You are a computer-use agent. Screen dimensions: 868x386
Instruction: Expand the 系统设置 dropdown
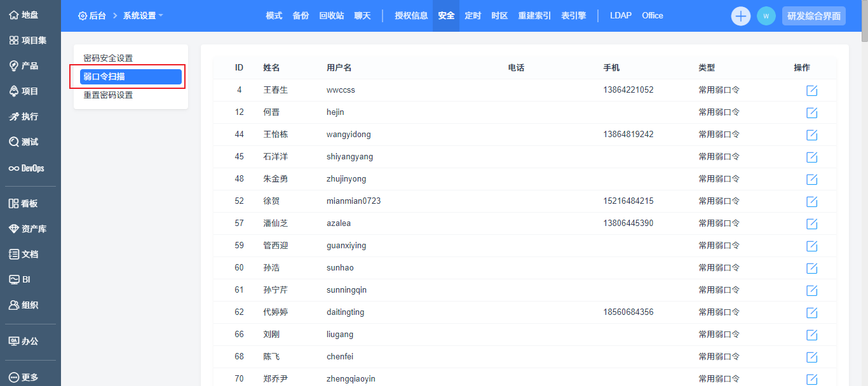[143, 16]
